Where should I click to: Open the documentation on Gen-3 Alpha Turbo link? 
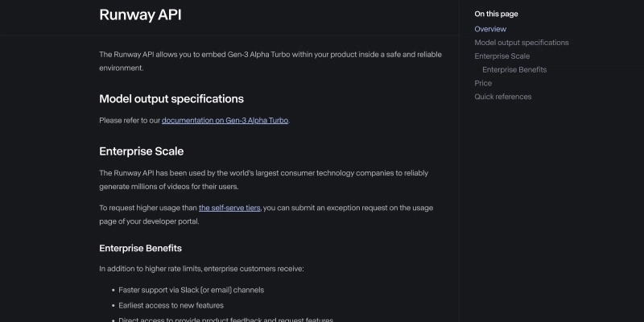tap(225, 120)
